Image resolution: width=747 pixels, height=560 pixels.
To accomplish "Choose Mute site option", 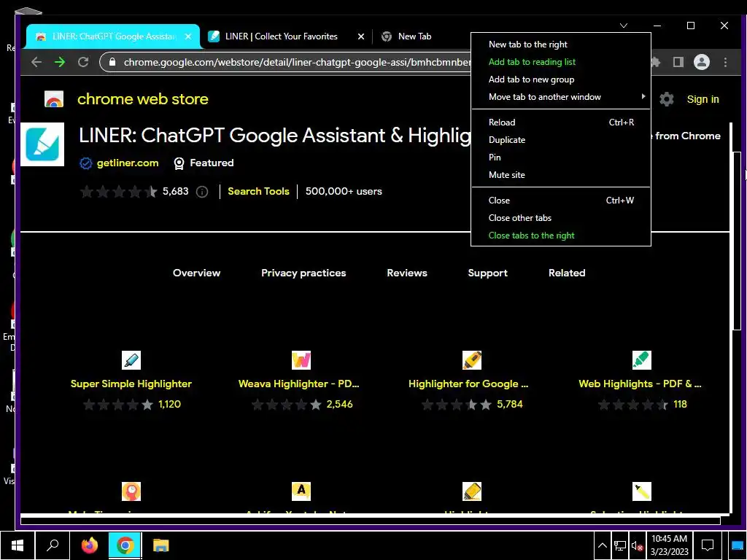I will click(561, 175).
